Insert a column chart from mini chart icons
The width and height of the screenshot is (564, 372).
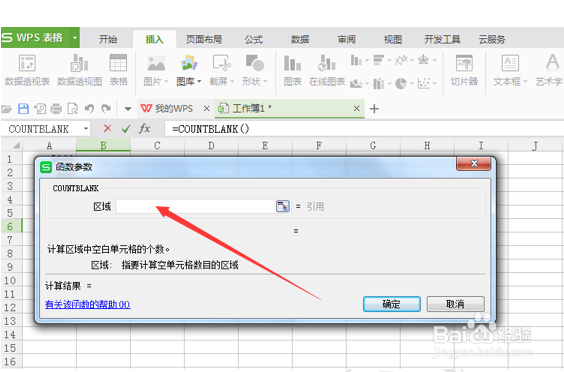pos(356,60)
